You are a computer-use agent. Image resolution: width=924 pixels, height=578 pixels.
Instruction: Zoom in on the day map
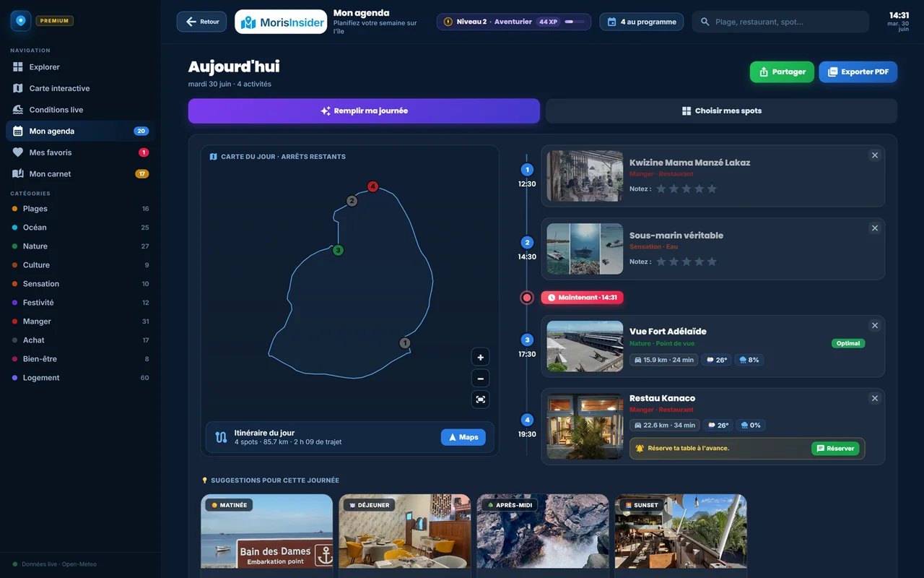pyautogui.click(x=481, y=357)
